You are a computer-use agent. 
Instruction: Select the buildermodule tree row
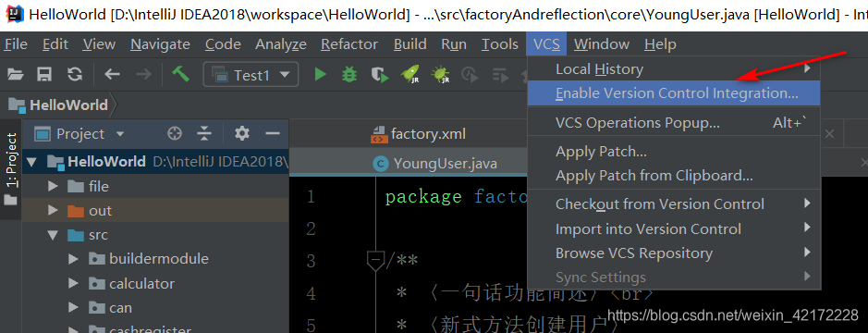[155, 259]
